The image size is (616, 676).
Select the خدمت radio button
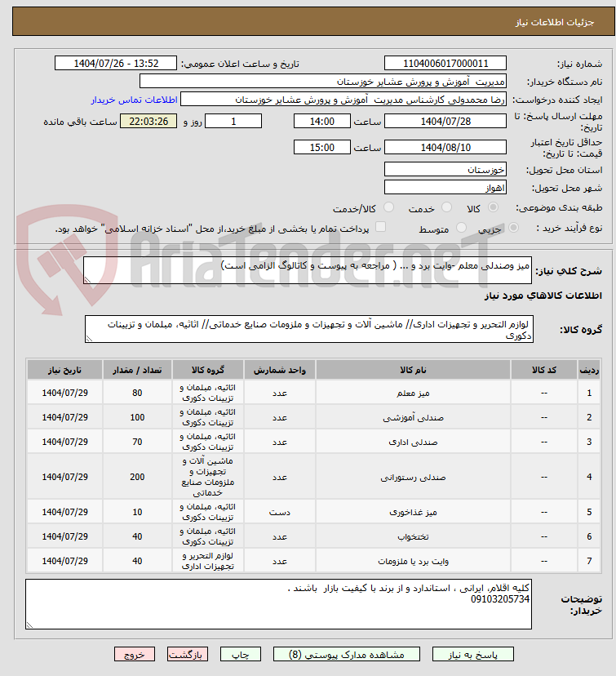[x=447, y=207]
